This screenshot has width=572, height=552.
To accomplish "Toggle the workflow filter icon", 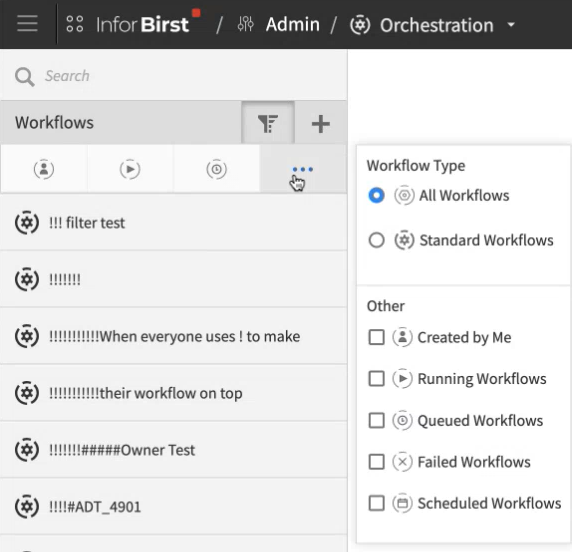I will pyautogui.click(x=268, y=123).
